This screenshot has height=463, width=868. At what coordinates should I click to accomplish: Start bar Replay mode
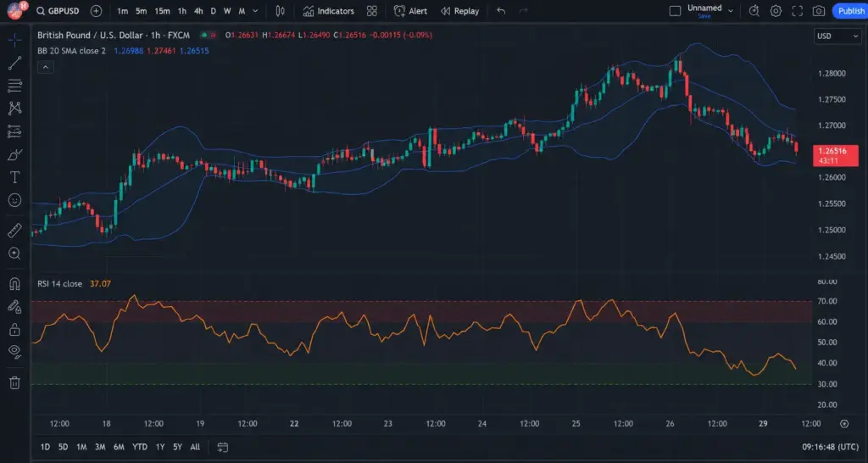pos(460,11)
